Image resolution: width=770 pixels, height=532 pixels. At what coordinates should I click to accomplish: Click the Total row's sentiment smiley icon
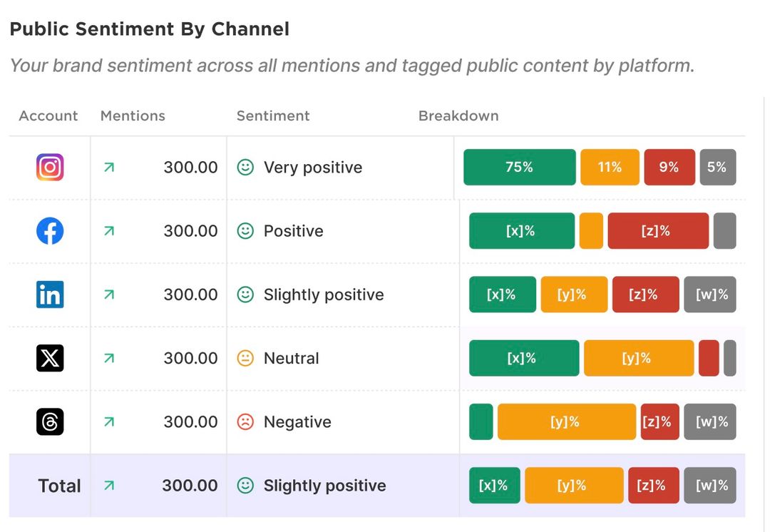point(245,486)
